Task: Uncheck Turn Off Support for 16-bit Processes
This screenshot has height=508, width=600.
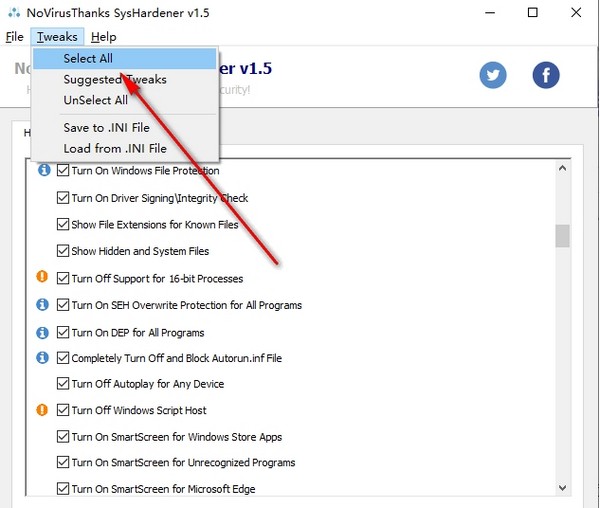Action: coord(63,278)
